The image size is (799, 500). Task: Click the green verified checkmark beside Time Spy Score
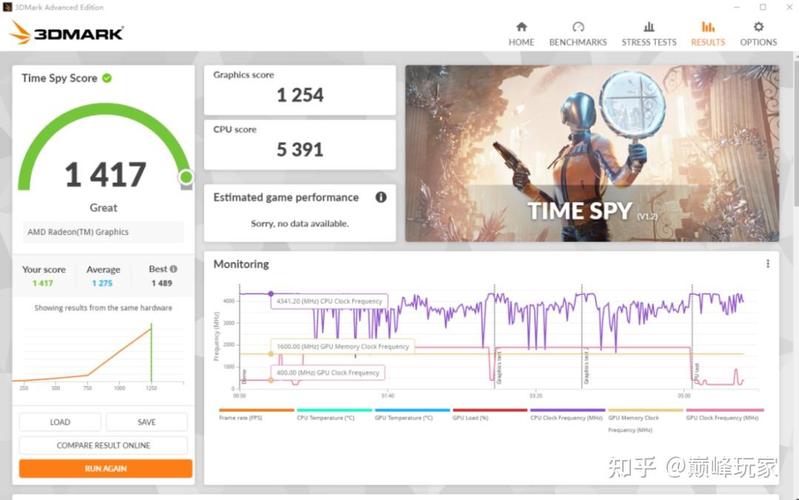107,78
